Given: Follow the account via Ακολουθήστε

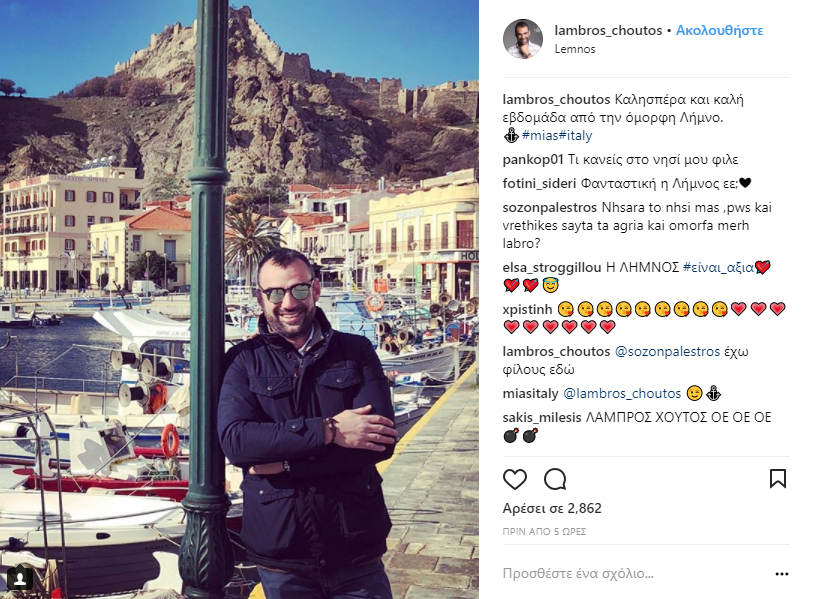Looking at the screenshot, I should [719, 31].
